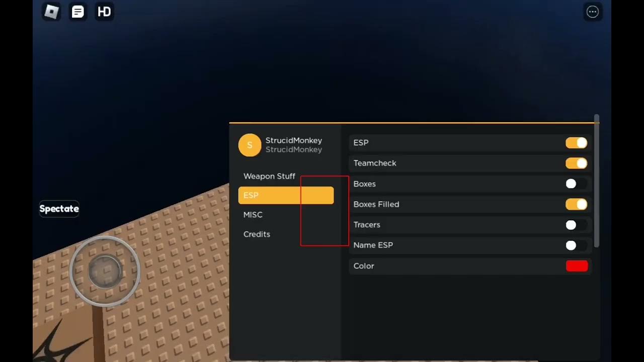Disable the Teamcheck switch
Screen dimensions: 644x362
click(576, 163)
